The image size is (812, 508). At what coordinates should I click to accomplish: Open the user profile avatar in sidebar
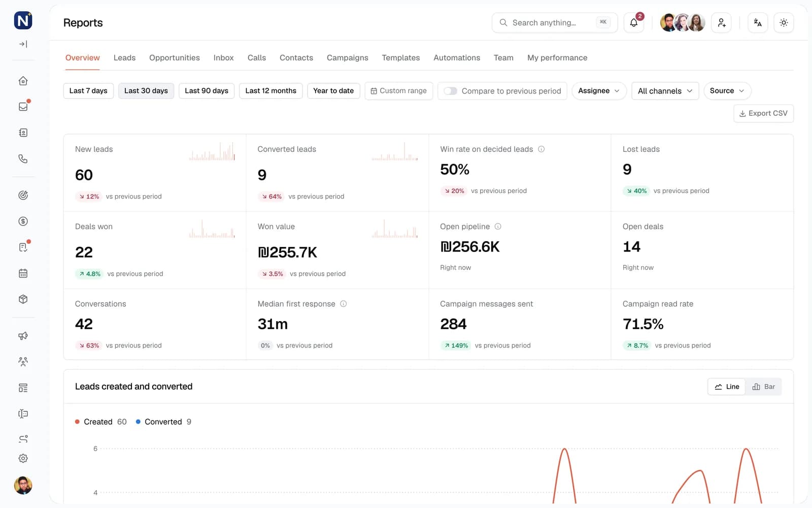pyautogui.click(x=23, y=485)
